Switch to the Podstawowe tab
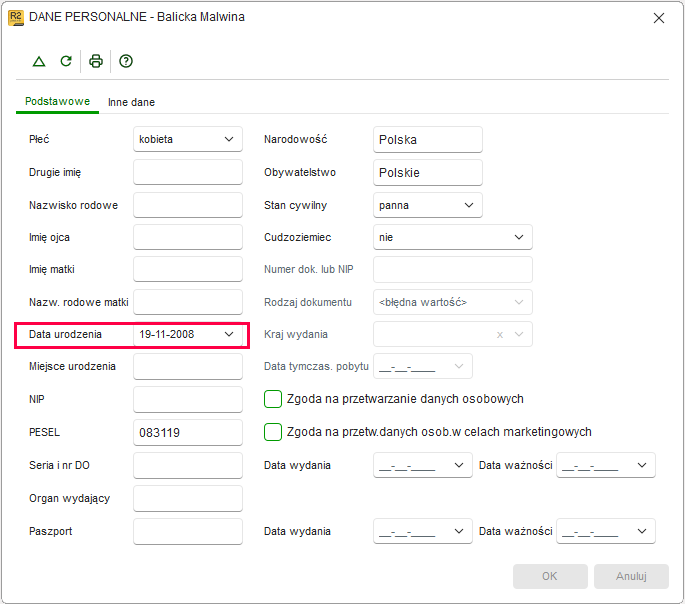Viewport: 685px width, 604px height. [57, 102]
